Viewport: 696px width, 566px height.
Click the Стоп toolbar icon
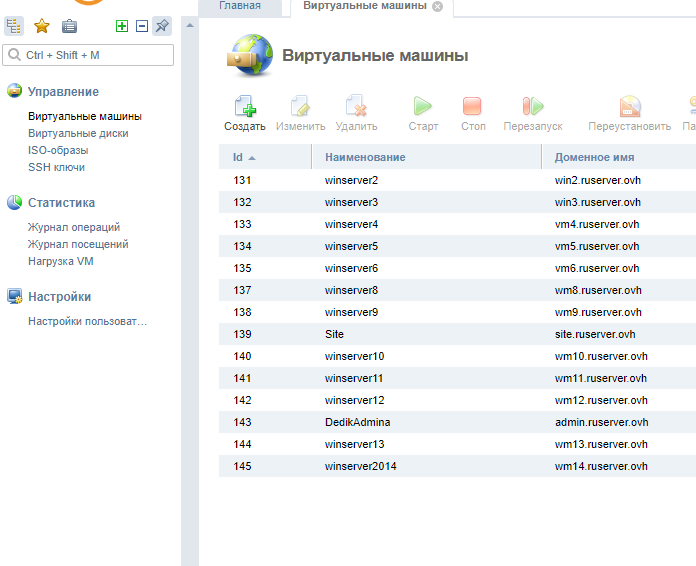(x=473, y=107)
